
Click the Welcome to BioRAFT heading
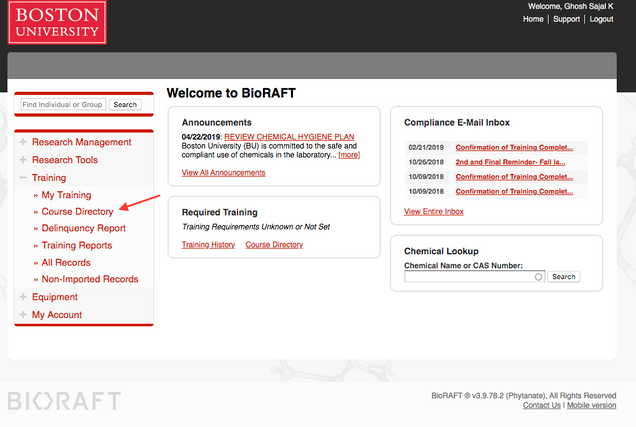coord(231,93)
